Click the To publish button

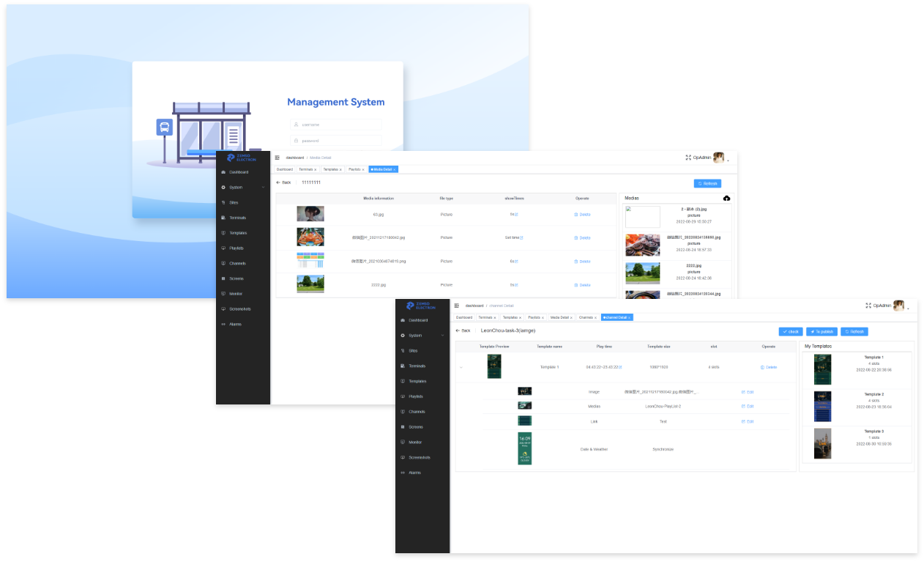[821, 331]
